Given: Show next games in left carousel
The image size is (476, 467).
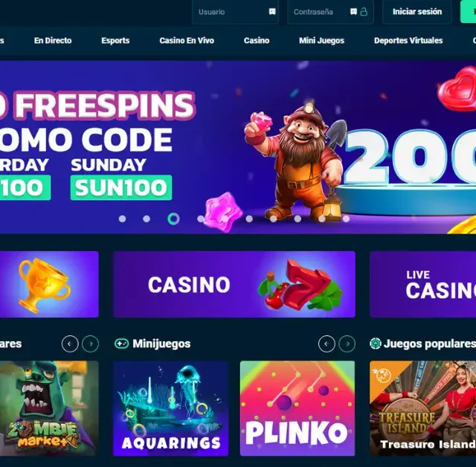Looking at the screenshot, I should pyautogui.click(x=91, y=344).
